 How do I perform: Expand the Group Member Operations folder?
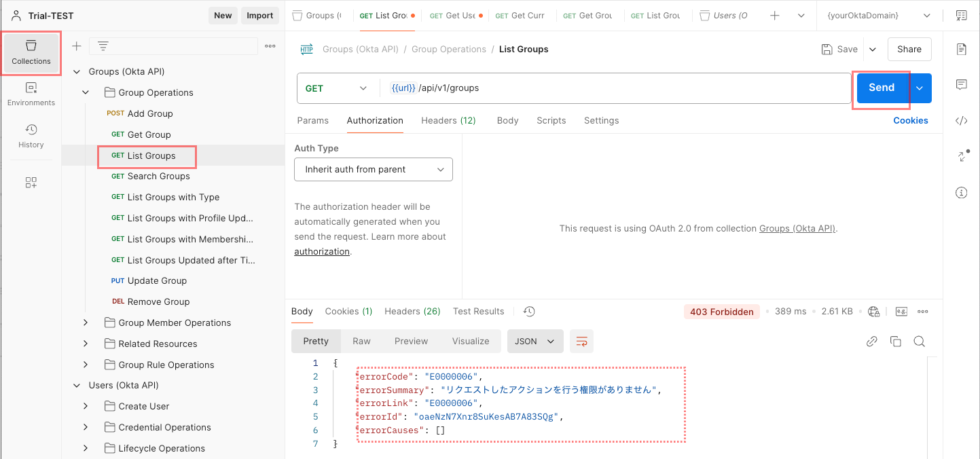pos(86,323)
